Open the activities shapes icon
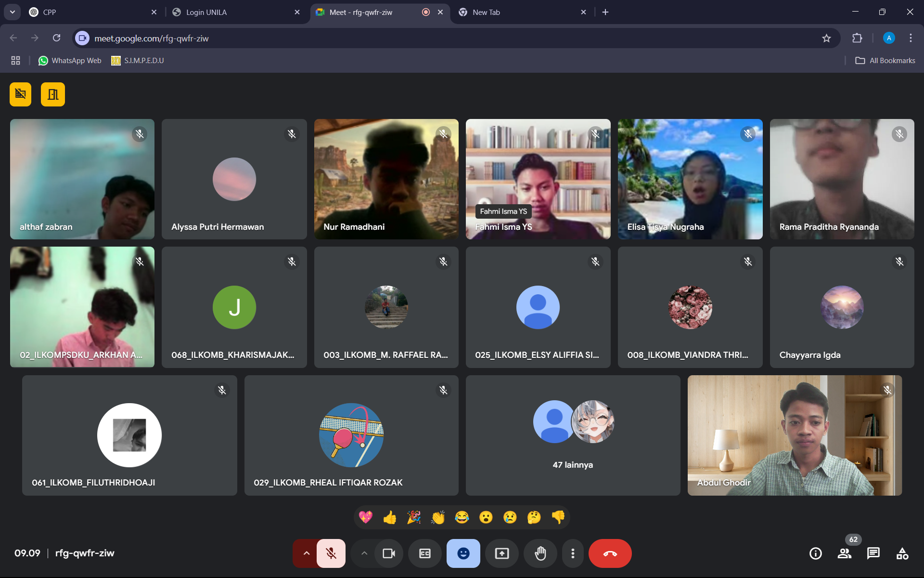 [x=902, y=553]
